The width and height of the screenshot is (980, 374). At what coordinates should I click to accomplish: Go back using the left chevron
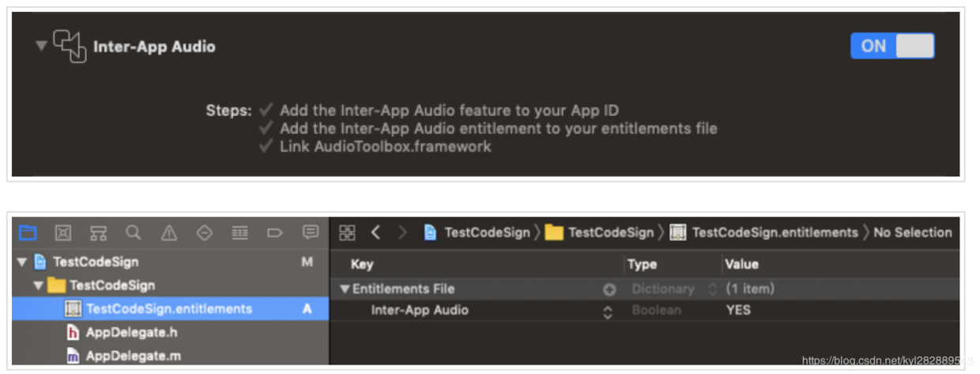[376, 232]
